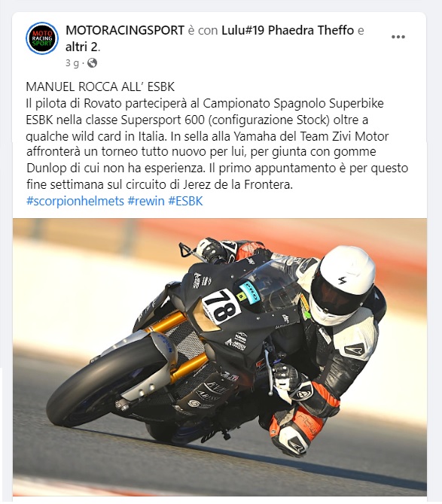
Task: Click the '3 g' post timestamp
Action: (x=72, y=63)
